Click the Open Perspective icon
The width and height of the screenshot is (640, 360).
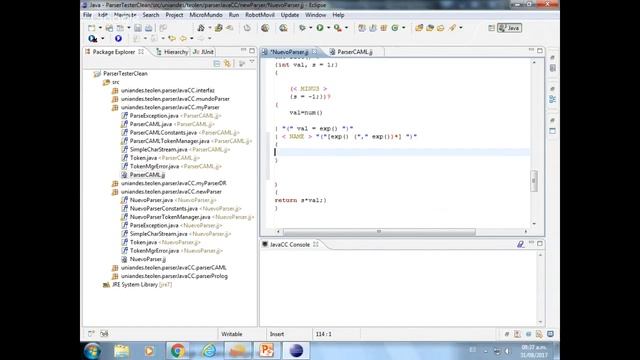(x=491, y=28)
